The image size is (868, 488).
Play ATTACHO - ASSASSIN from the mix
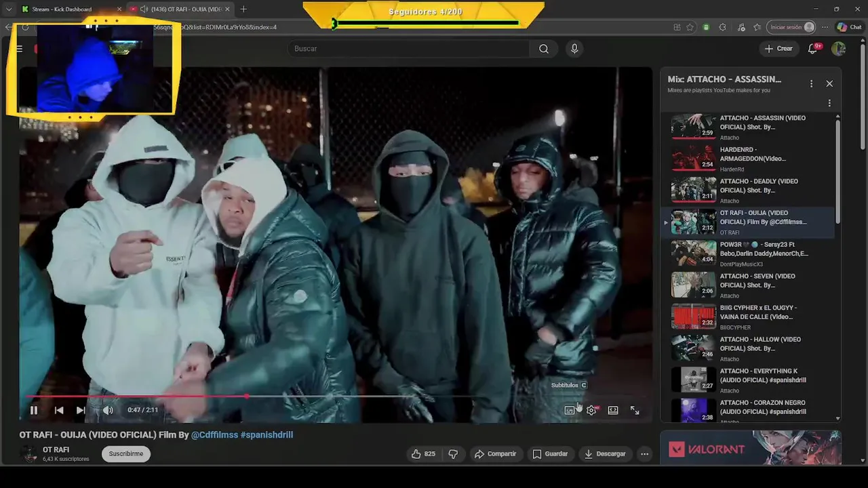(x=749, y=127)
